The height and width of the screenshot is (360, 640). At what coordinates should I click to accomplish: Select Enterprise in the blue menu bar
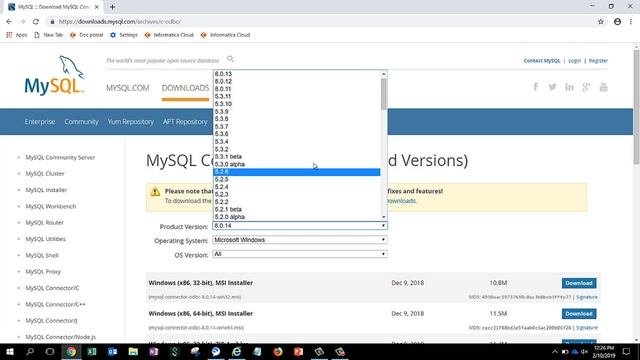[40, 122]
